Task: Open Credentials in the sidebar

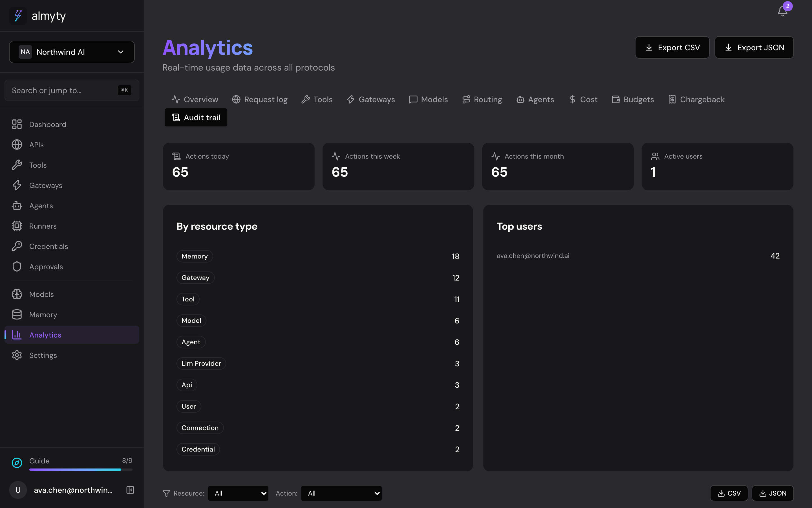Action: pos(72,246)
